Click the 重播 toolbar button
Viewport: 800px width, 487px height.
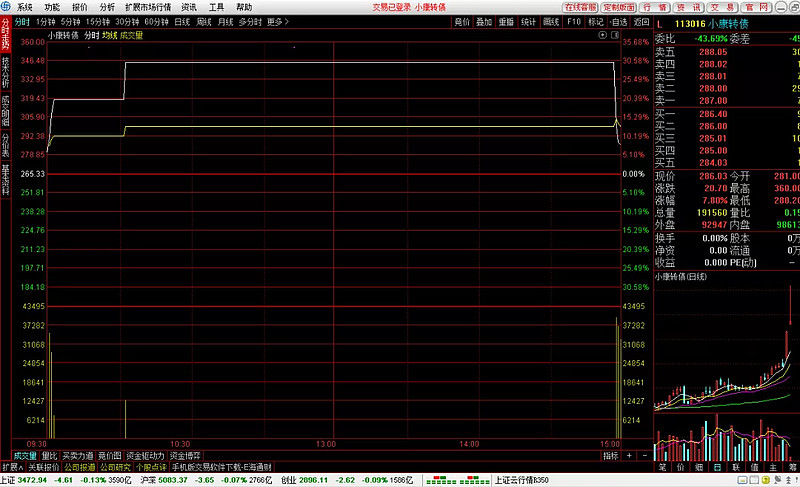pos(506,22)
